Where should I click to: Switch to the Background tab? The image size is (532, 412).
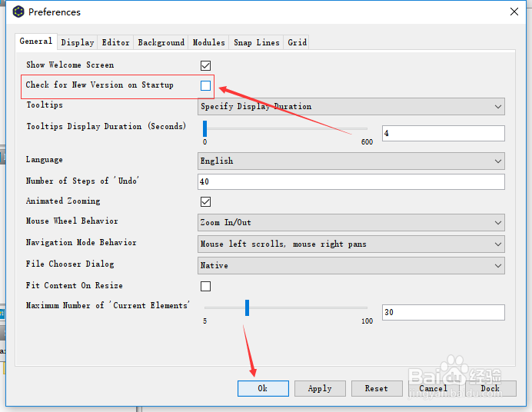point(161,43)
